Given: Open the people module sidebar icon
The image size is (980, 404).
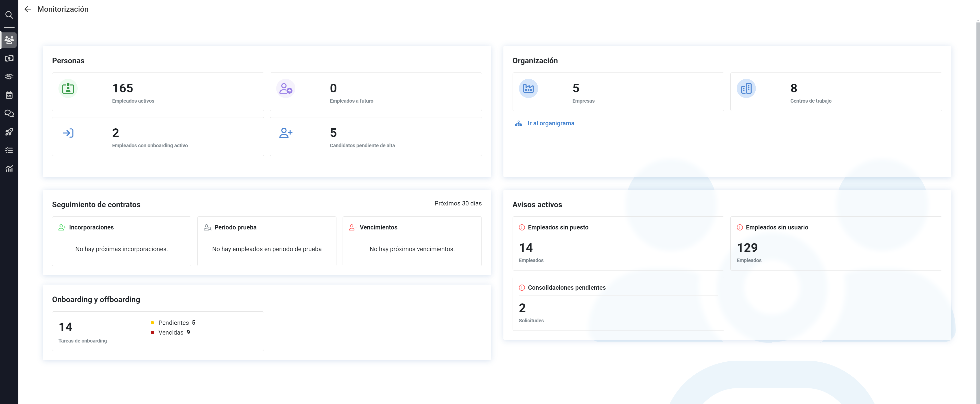Looking at the screenshot, I should tap(9, 40).
